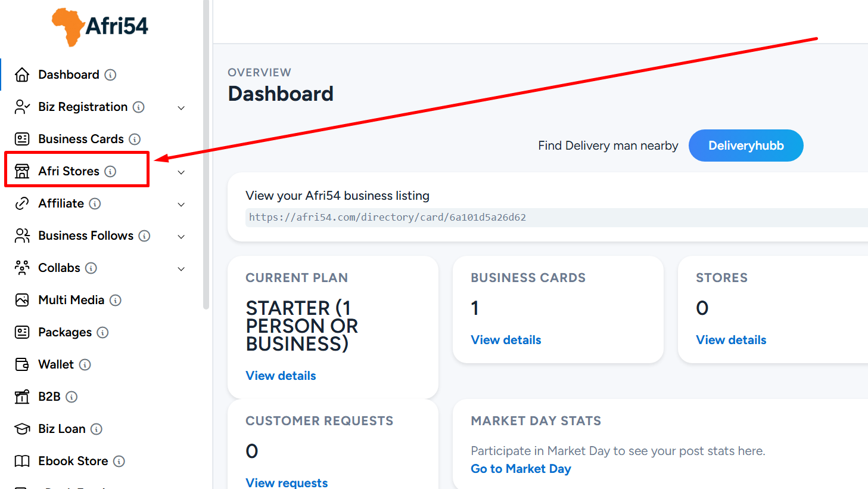Expand the Afri Stores submenu arrow
This screenshot has height=489, width=868.
tap(181, 172)
